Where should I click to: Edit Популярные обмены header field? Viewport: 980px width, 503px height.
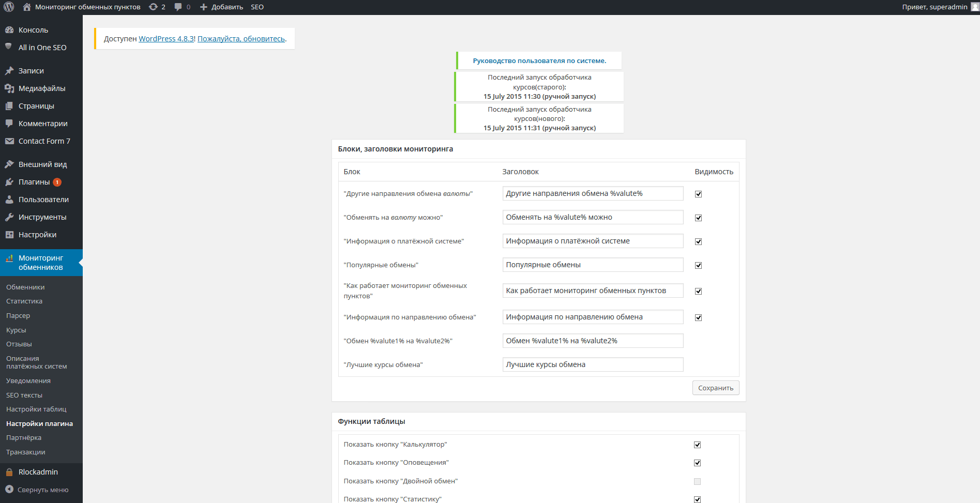(593, 265)
